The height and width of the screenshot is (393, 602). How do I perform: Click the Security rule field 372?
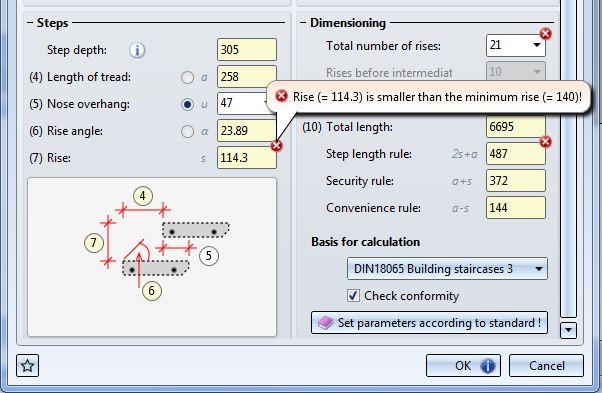coord(516,180)
